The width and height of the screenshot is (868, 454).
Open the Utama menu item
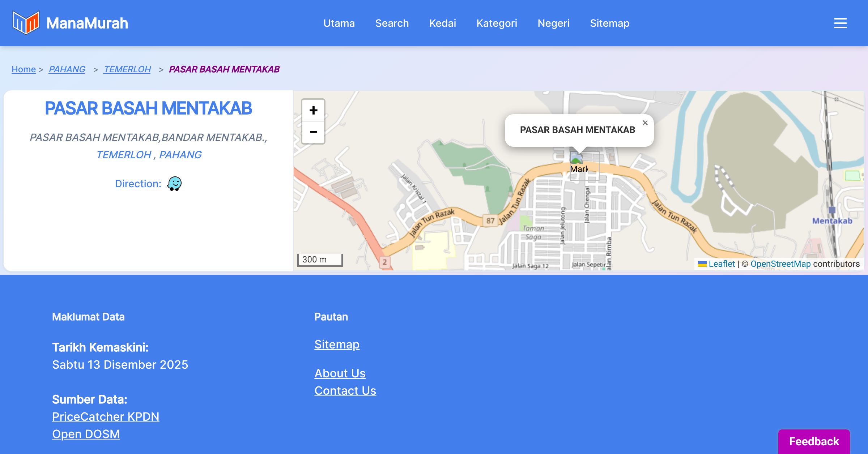[339, 23]
